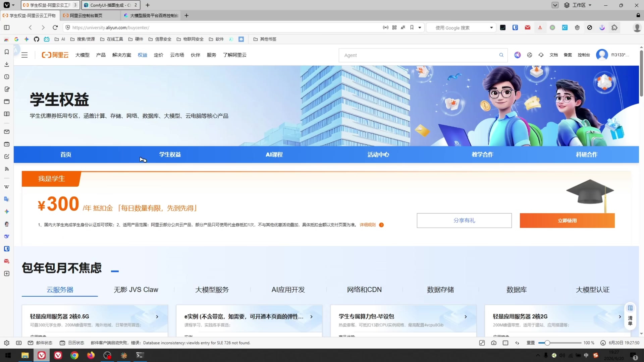Click the translate page icon in address bar
The height and width of the screenshot is (362, 644).
[403, 27]
